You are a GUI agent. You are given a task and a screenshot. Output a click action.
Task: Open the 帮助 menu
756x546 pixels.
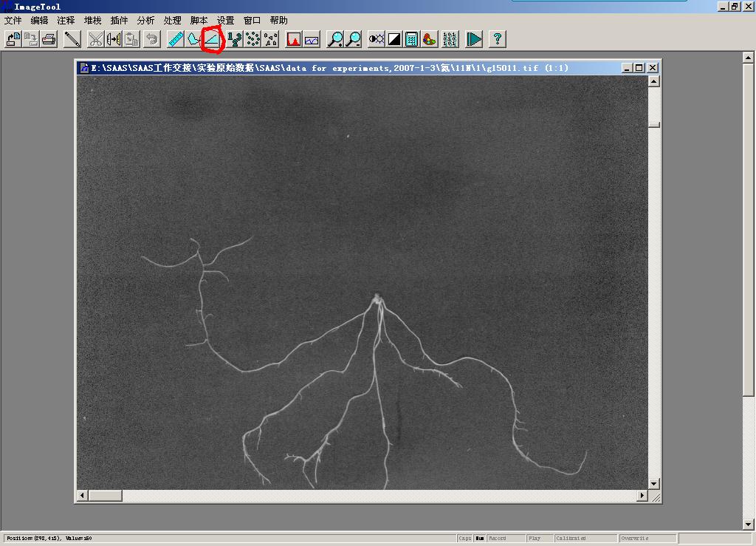[278, 20]
